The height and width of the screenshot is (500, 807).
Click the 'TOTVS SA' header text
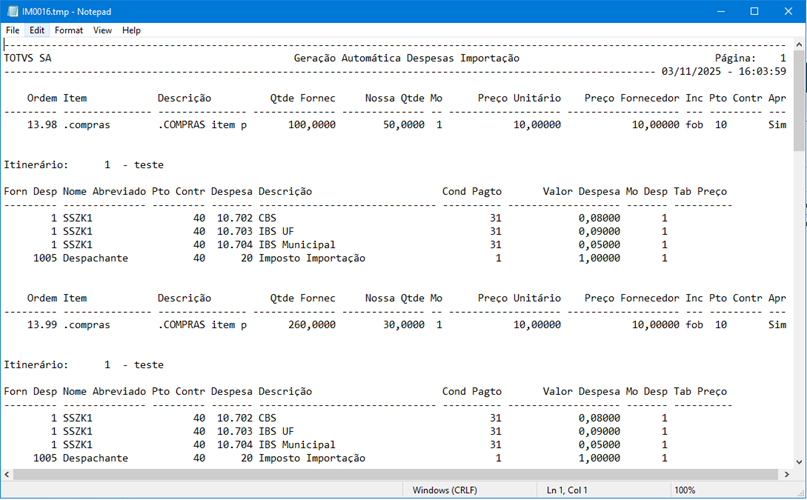coord(28,58)
